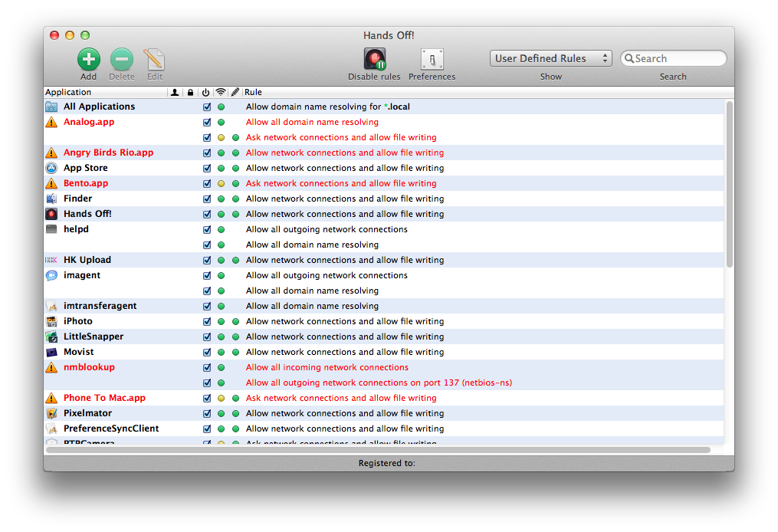The width and height of the screenshot is (778, 532).
Task: Select the Phone To Mac.app entry
Action: tap(104, 398)
